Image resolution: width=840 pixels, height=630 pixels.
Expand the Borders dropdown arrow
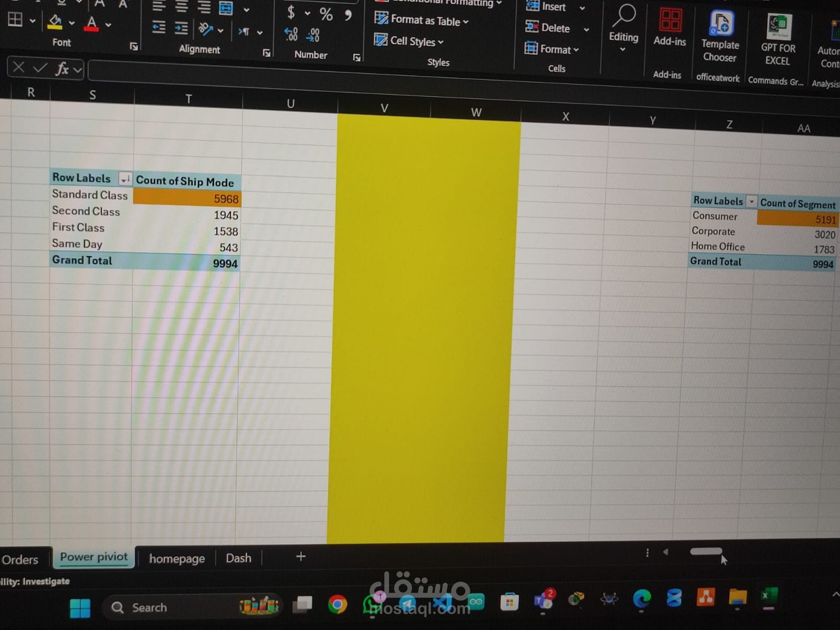[33, 21]
